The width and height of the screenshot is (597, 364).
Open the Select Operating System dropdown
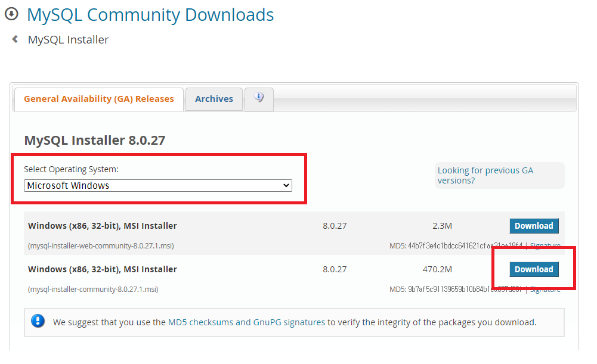tap(157, 186)
